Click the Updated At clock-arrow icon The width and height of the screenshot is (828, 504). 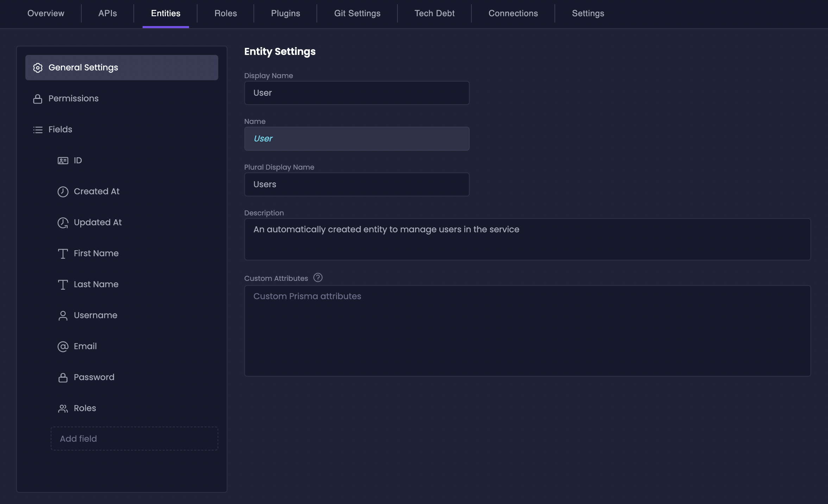click(63, 223)
